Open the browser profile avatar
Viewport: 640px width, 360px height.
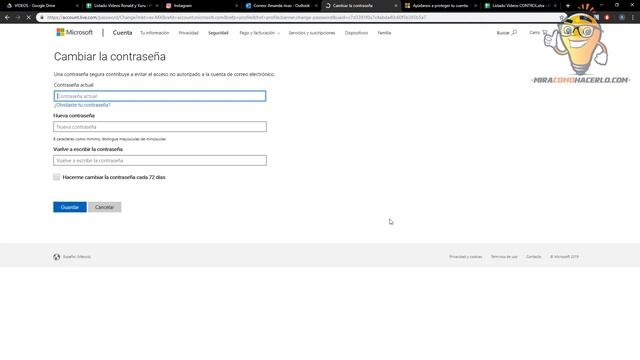(622, 18)
